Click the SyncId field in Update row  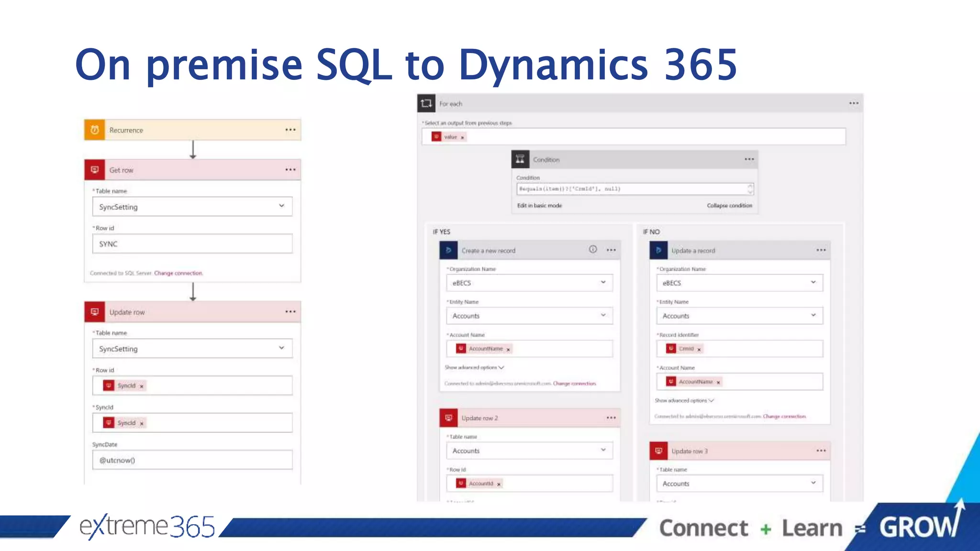pos(192,423)
